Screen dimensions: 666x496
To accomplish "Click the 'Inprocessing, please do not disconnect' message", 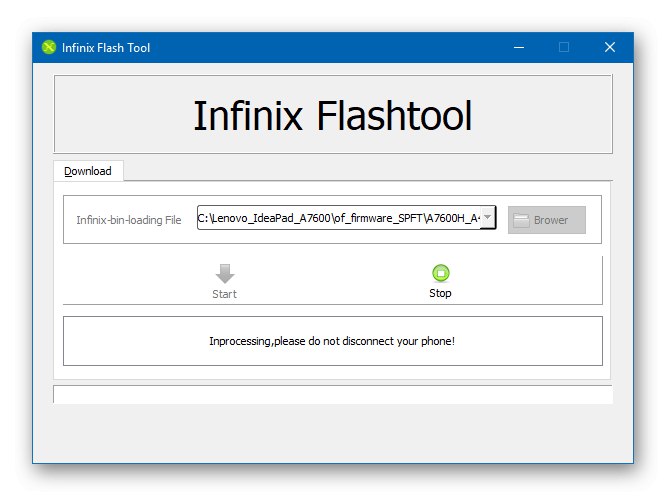I will pyautogui.click(x=332, y=341).
